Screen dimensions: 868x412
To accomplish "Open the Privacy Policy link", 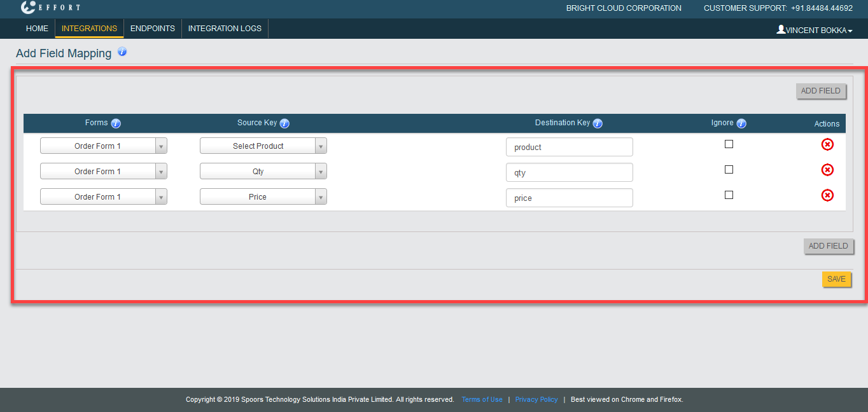I will click(x=536, y=399).
